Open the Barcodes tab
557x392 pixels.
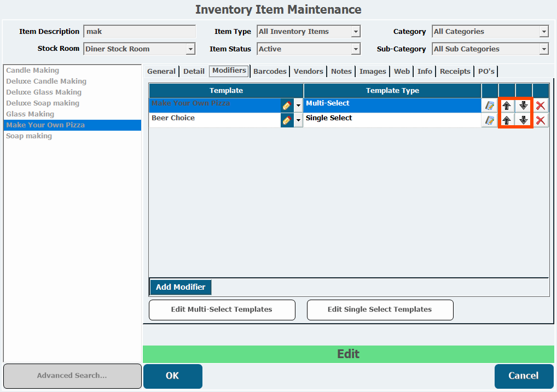tap(270, 71)
